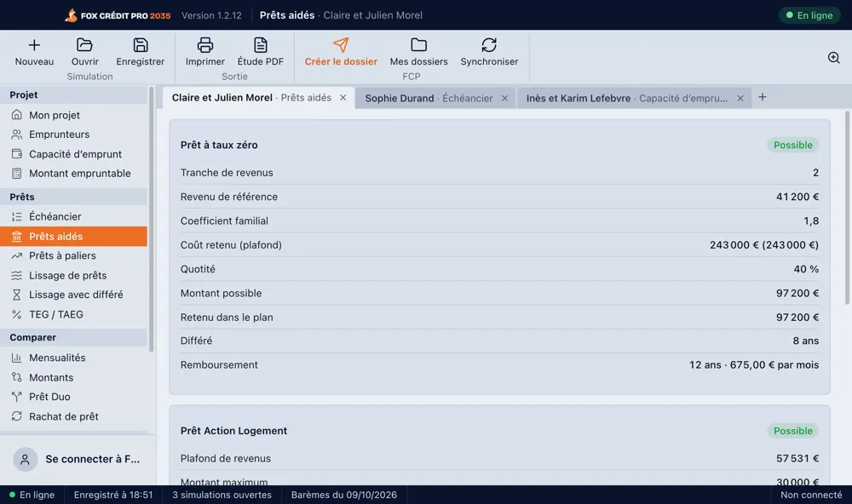852x504 pixels.
Task: Open Mes dossiers folder icon
Action: tap(418, 45)
